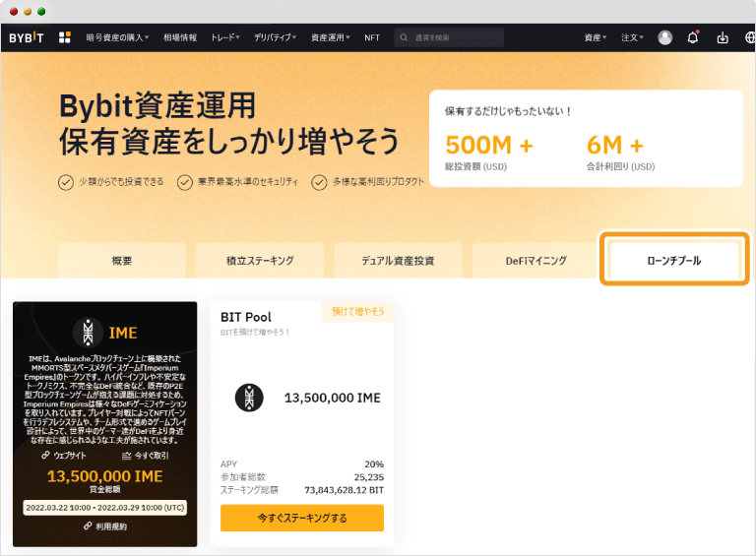Open the user profile avatar
This screenshot has width=756, height=556.
point(664,37)
